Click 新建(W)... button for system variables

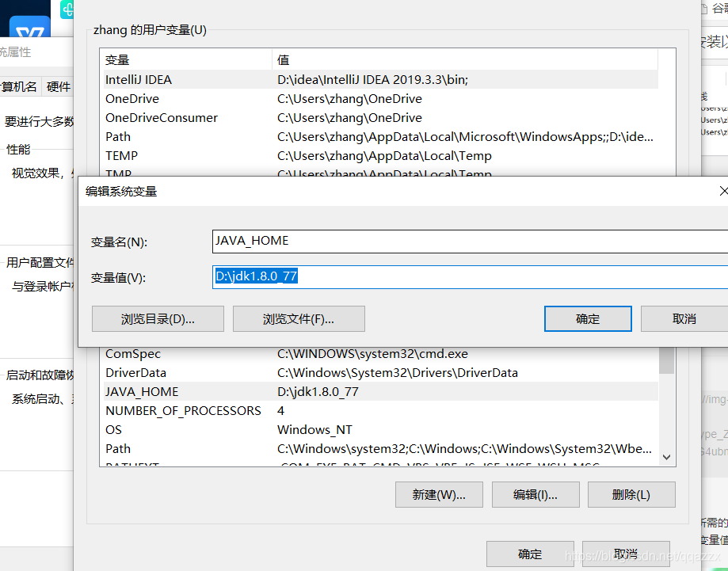[x=439, y=495]
